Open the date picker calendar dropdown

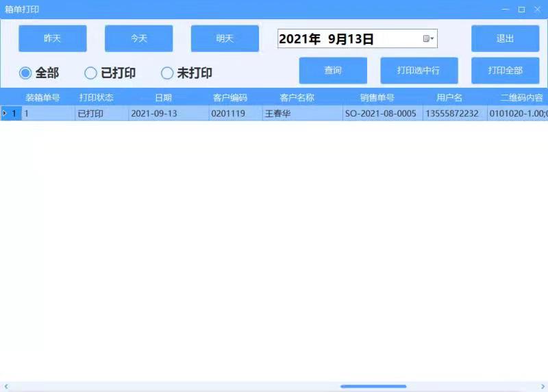coord(428,39)
